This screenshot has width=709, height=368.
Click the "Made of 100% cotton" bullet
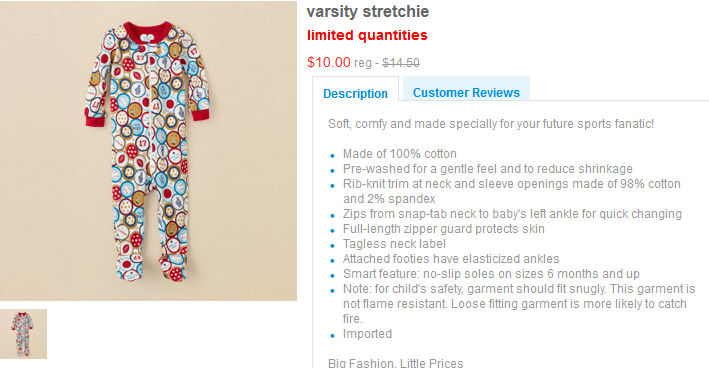(x=400, y=154)
